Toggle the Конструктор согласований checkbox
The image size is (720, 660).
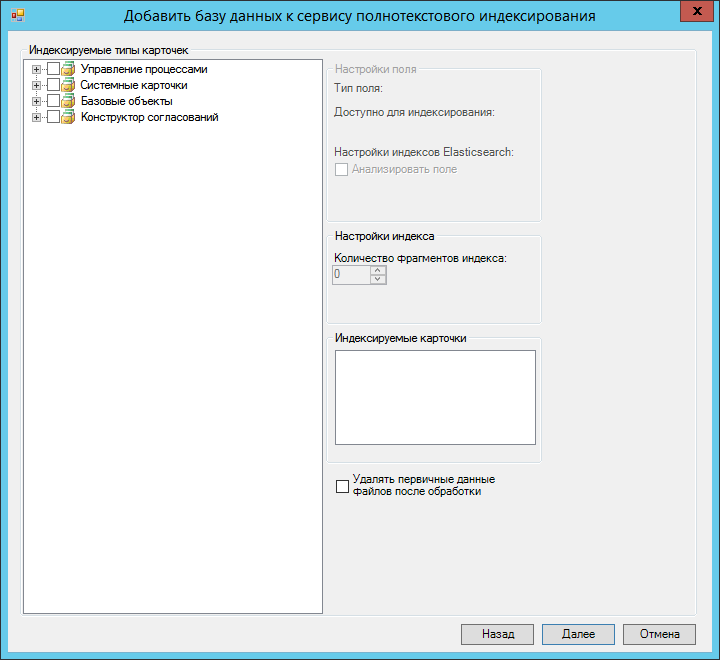coord(53,117)
